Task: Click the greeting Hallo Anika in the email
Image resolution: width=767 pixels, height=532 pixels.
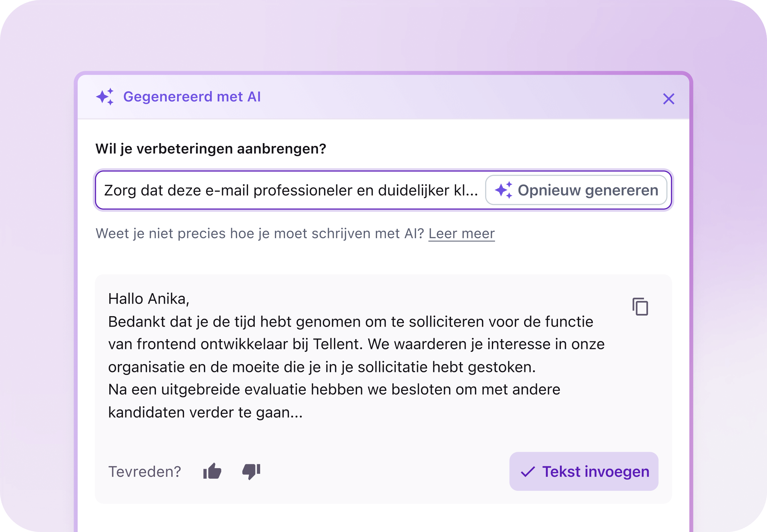Action: tap(149, 298)
